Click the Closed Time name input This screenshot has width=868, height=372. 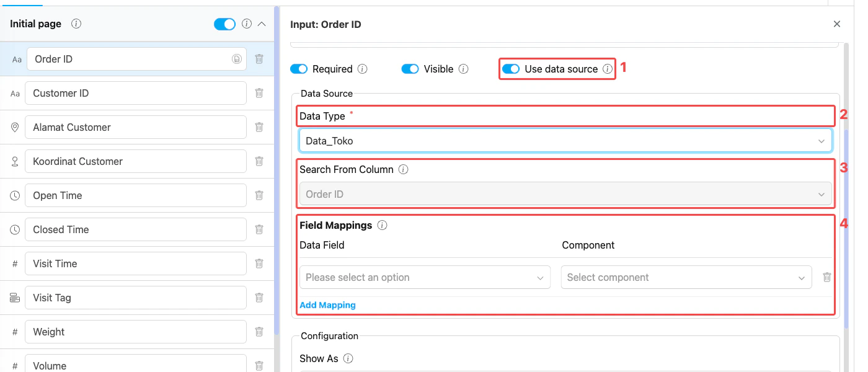point(136,229)
